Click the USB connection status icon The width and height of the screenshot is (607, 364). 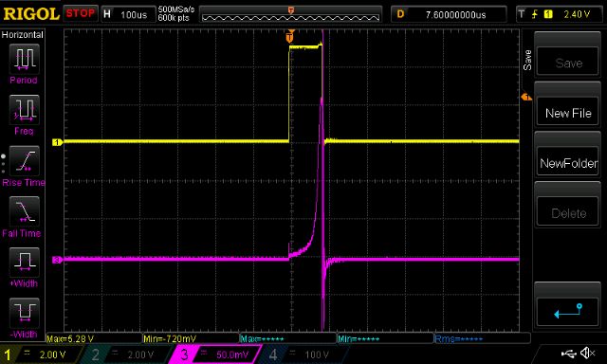(569, 354)
